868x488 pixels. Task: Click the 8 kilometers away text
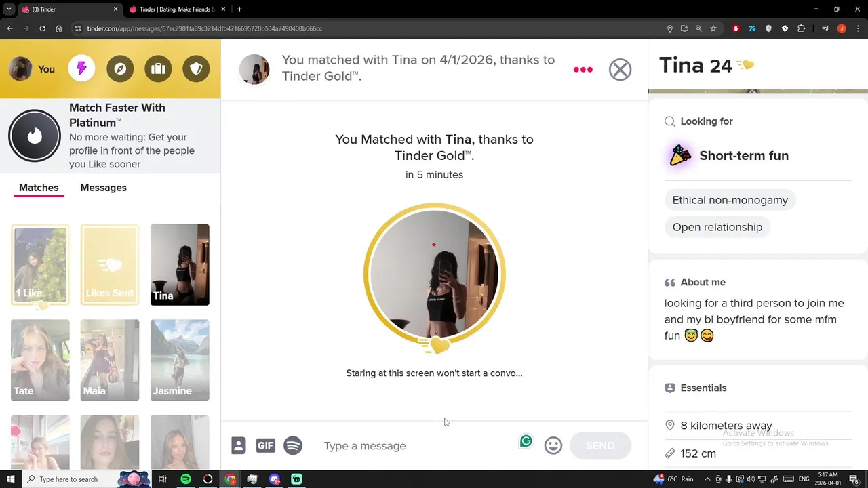pos(726,426)
